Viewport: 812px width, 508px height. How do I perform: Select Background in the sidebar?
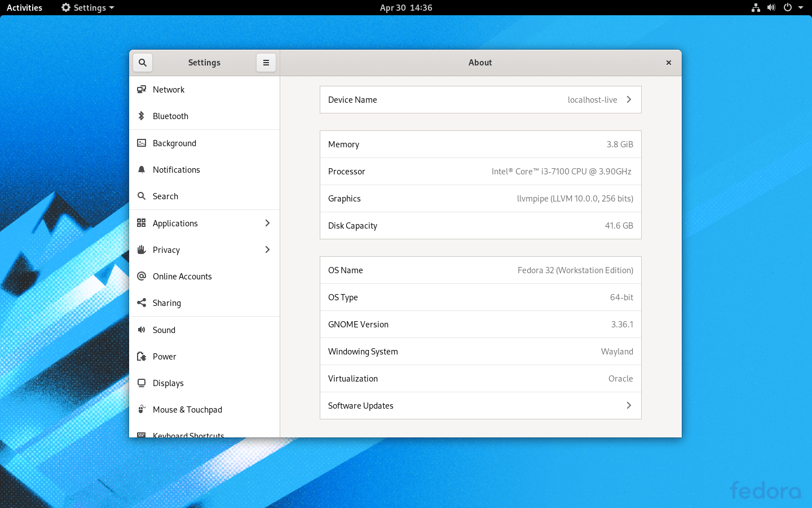205,143
